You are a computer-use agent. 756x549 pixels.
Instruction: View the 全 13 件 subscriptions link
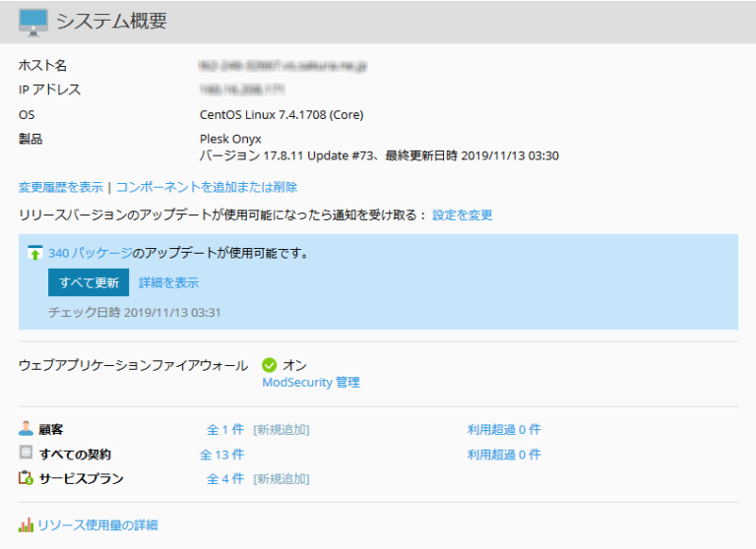[x=221, y=455]
